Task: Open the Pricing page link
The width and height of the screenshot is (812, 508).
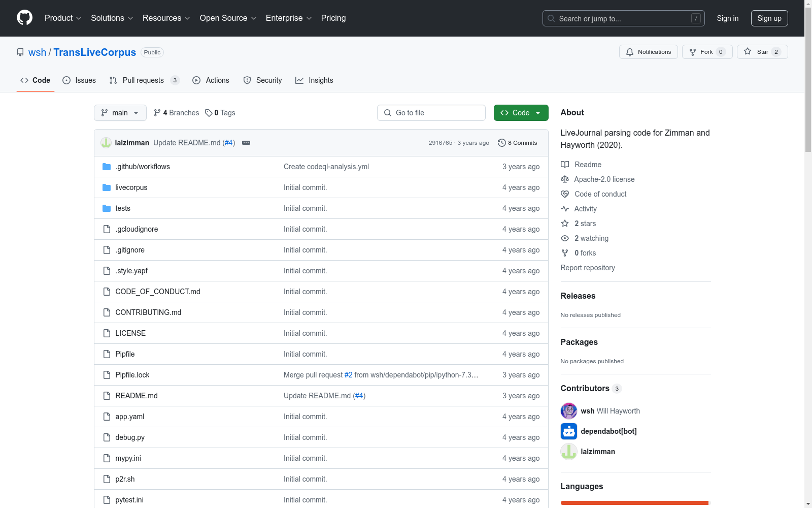Action: click(x=333, y=18)
